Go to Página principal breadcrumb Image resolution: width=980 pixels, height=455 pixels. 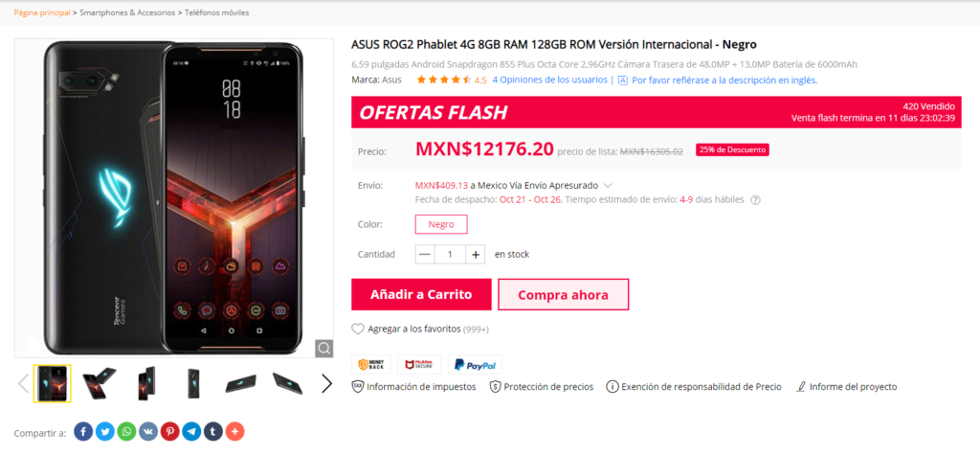click(42, 12)
